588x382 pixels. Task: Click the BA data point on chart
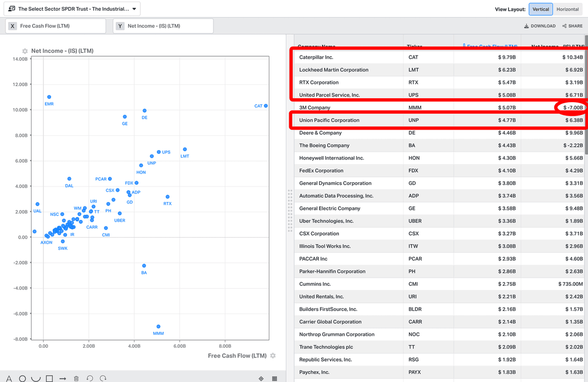click(x=144, y=266)
